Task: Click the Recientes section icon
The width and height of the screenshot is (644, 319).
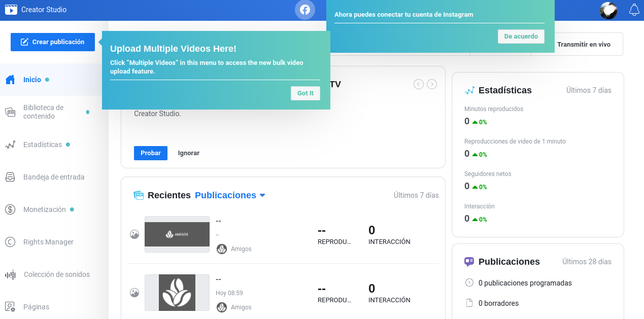Action: [139, 195]
